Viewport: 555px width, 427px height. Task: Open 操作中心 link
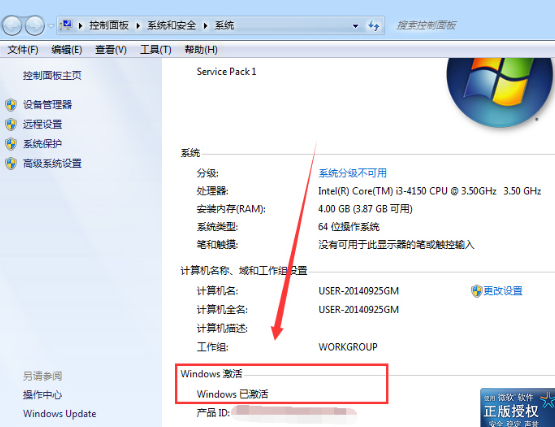point(42,395)
